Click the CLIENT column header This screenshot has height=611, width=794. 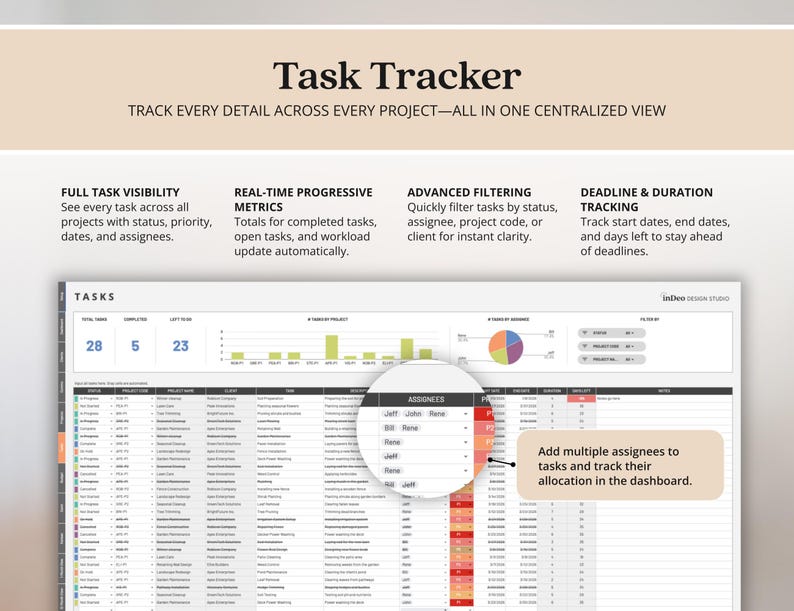pyautogui.click(x=230, y=391)
